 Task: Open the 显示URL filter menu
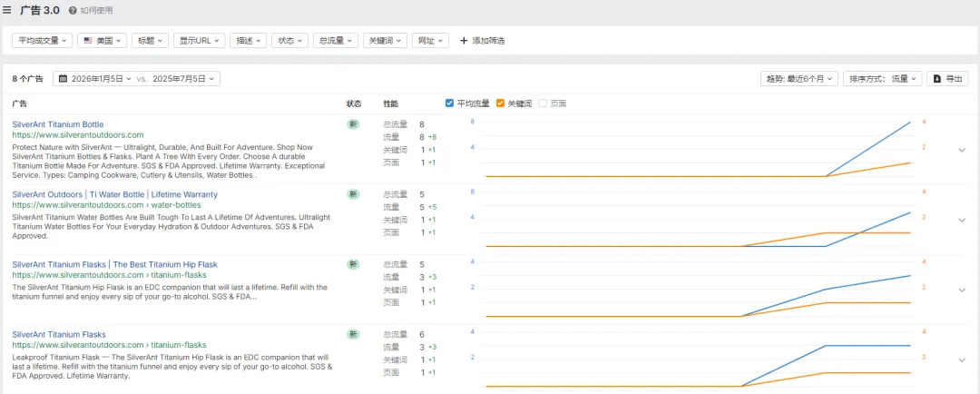tap(199, 41)
